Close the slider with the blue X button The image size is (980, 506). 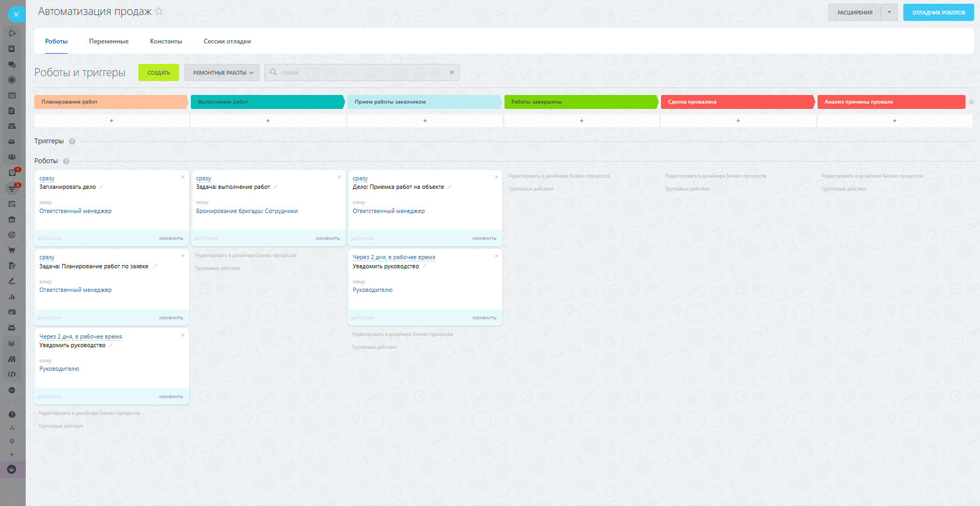click(x=16, y=14)
